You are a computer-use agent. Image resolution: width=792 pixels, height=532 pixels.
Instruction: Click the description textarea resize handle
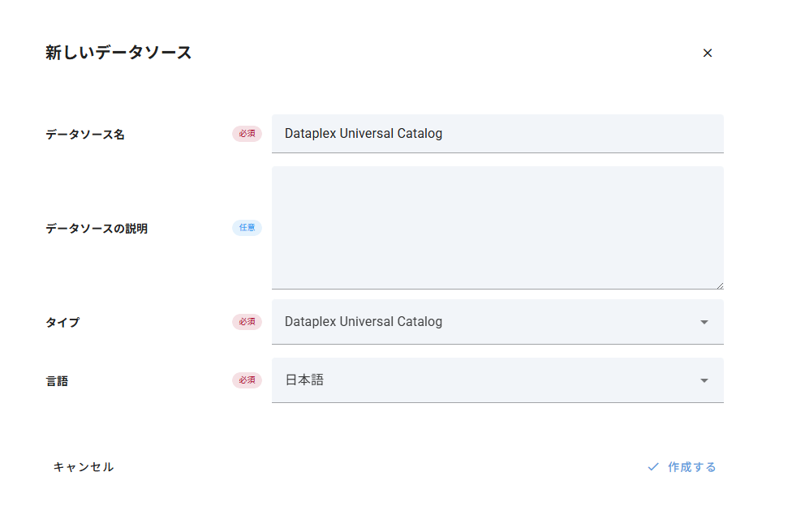pyautogui.click(x=720, y=285)
